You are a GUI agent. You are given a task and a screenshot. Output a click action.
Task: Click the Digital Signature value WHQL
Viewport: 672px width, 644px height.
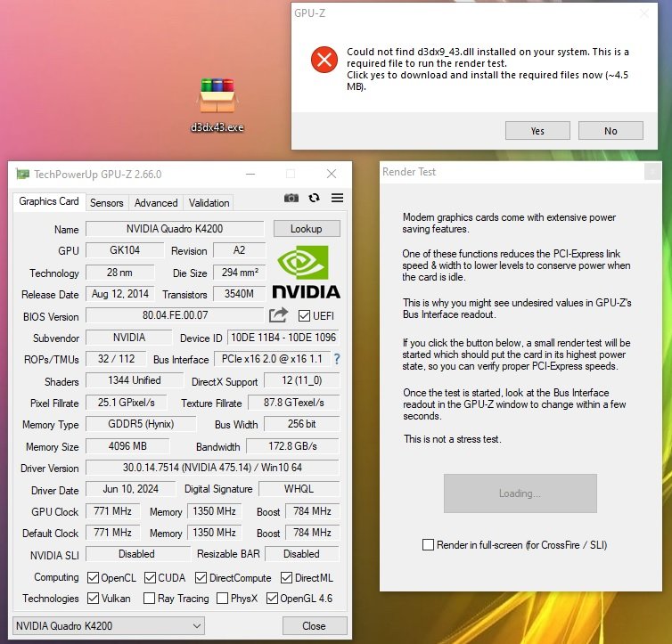[299, 489]
